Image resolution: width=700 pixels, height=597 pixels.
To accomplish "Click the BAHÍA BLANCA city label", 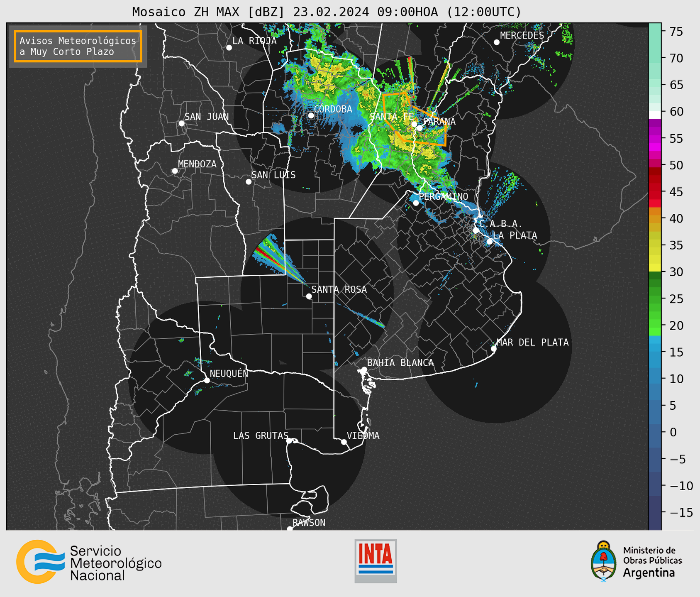I will (x=400, y=363).
